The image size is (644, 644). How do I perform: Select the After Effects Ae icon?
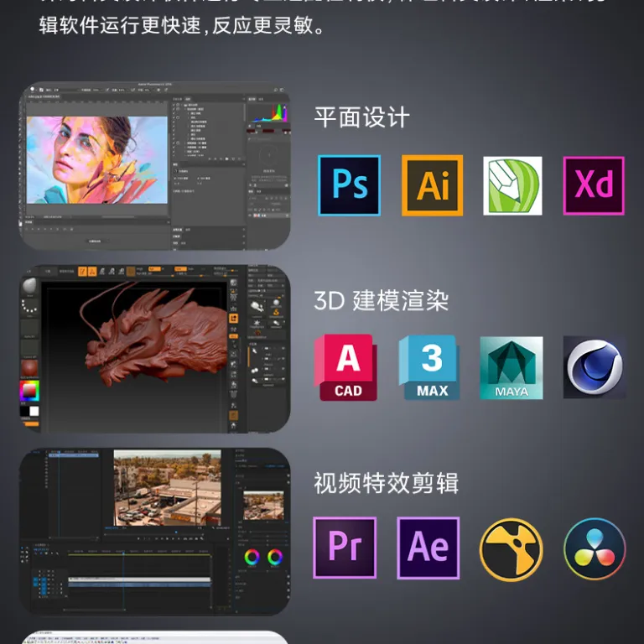(428, 548)
